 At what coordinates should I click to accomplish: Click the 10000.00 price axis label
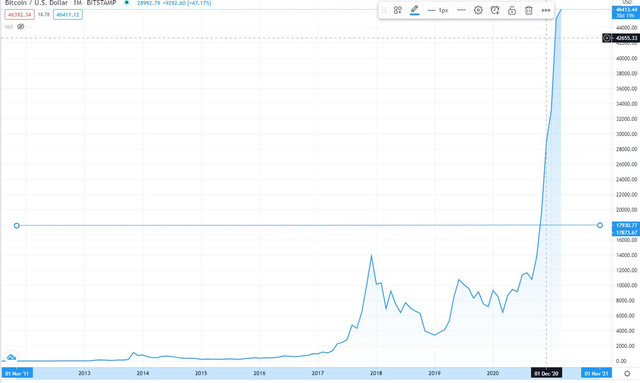coord(626,285)
